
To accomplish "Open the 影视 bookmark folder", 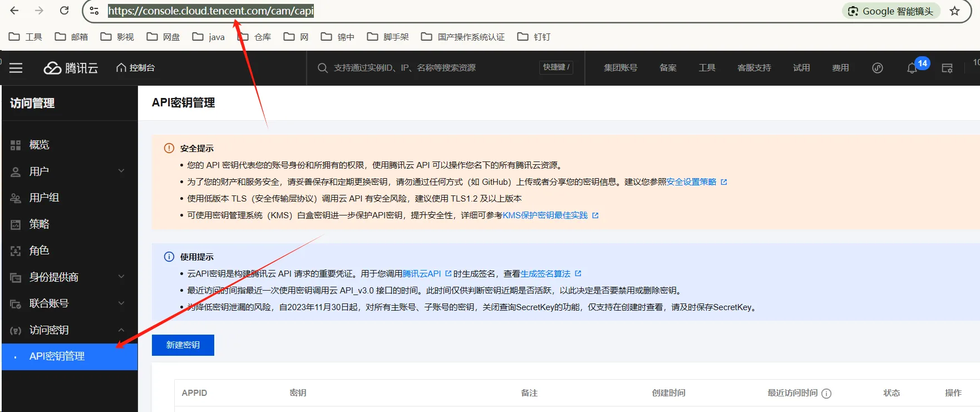I will 117,37.
